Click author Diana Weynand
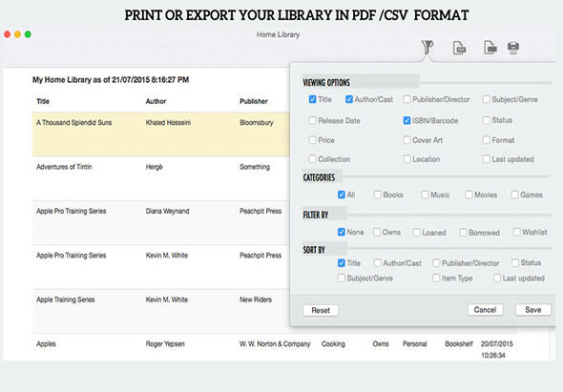The width and height of the screenshot is (563, 392). coord(167,211)
